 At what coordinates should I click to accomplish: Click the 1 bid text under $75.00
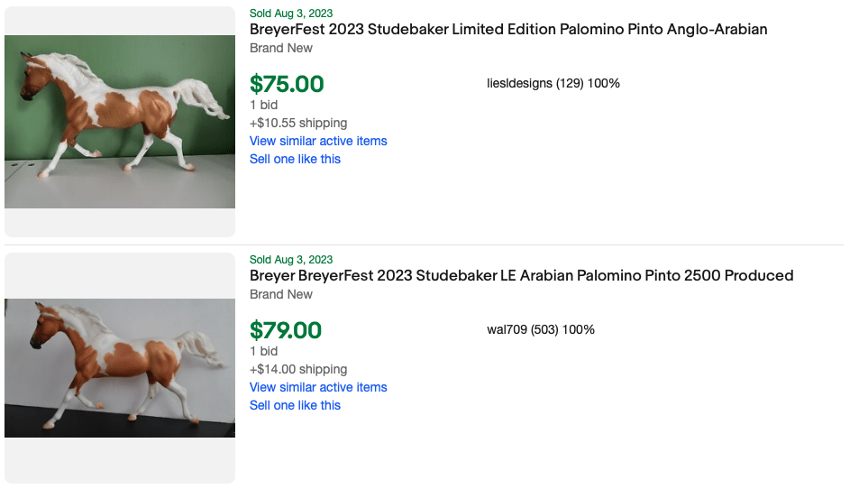click(x=263, y=105)
